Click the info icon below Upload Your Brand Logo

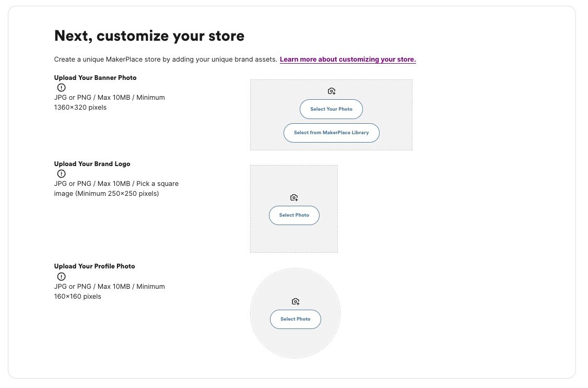[61, 173]
